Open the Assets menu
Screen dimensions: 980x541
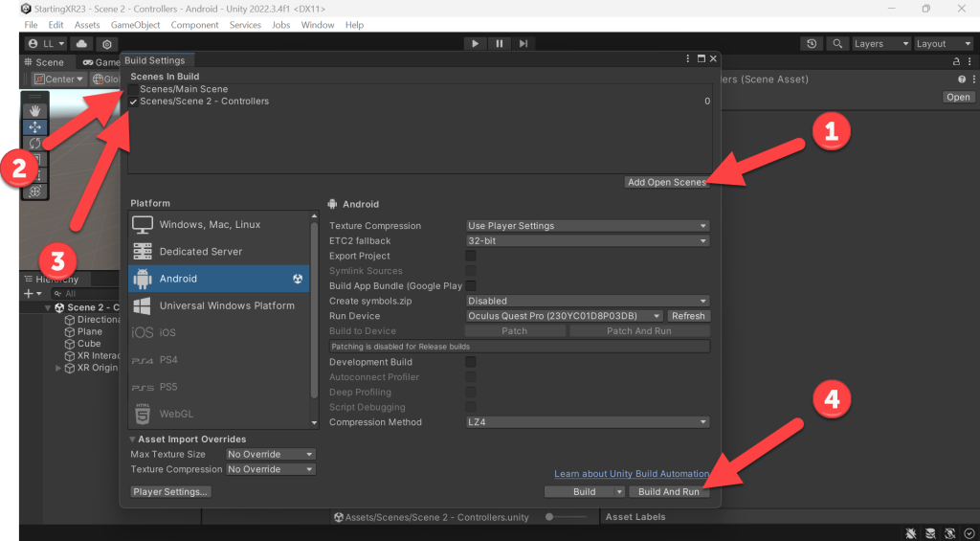pos(87,25)
